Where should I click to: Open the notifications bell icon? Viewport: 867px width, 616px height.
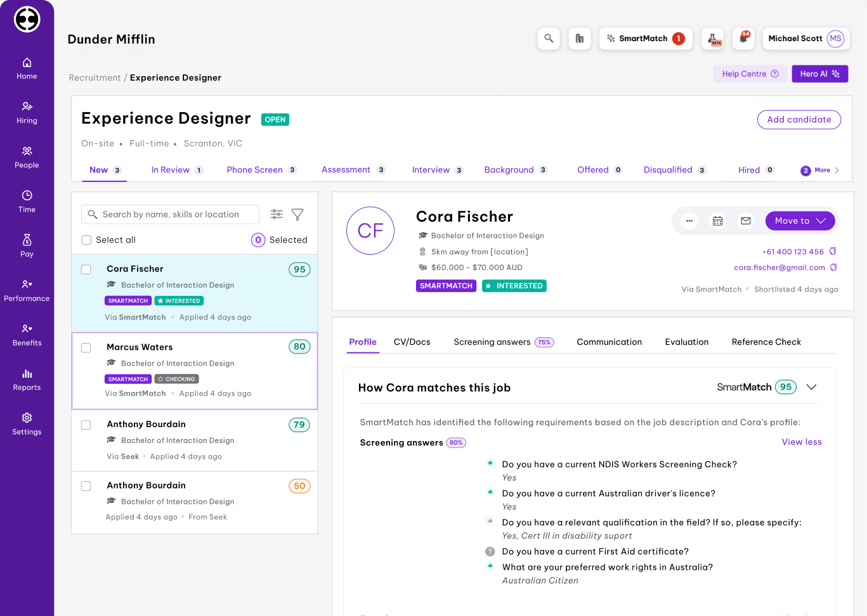[743, 39]
